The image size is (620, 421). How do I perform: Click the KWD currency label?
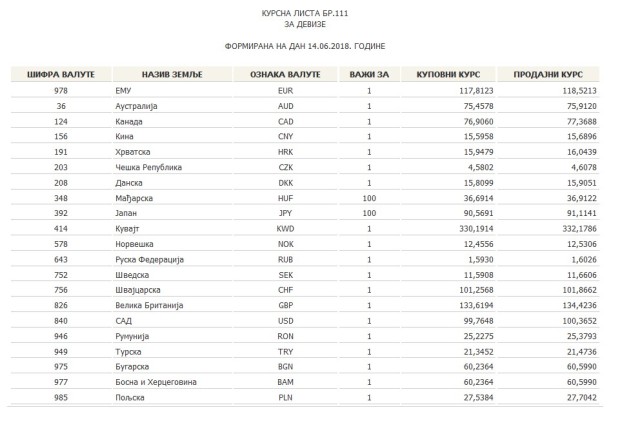285,229
